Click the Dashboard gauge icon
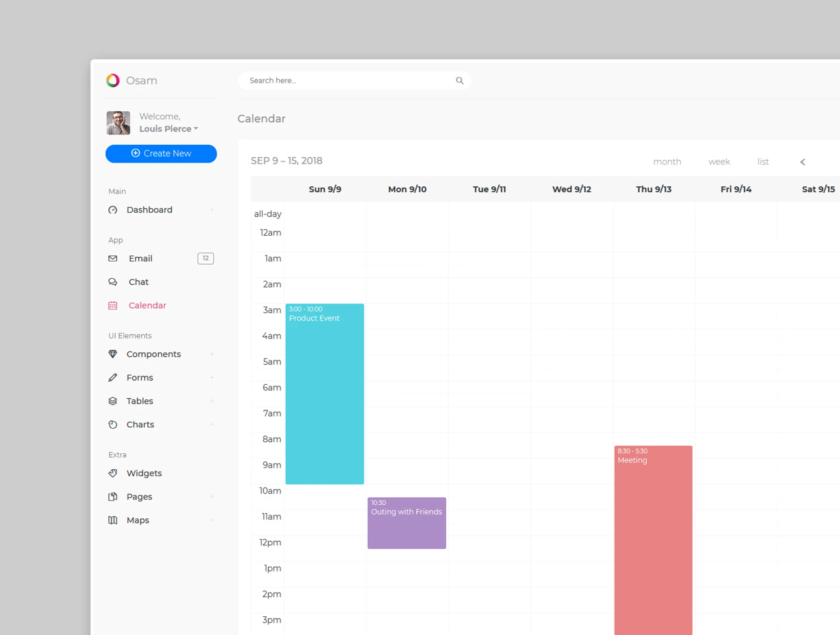 pyautogui.click(x=113, y=210)
